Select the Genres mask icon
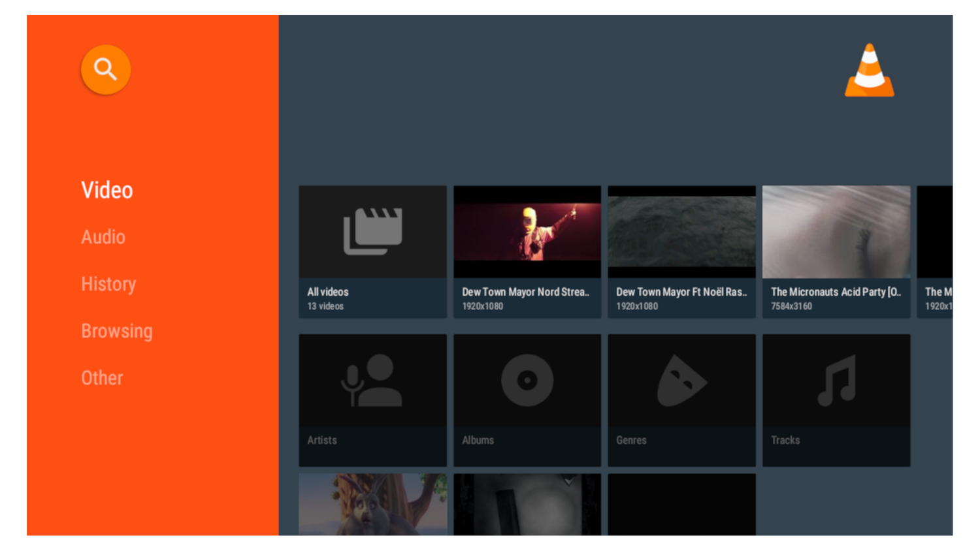The image size is (980, 551). 681,381
